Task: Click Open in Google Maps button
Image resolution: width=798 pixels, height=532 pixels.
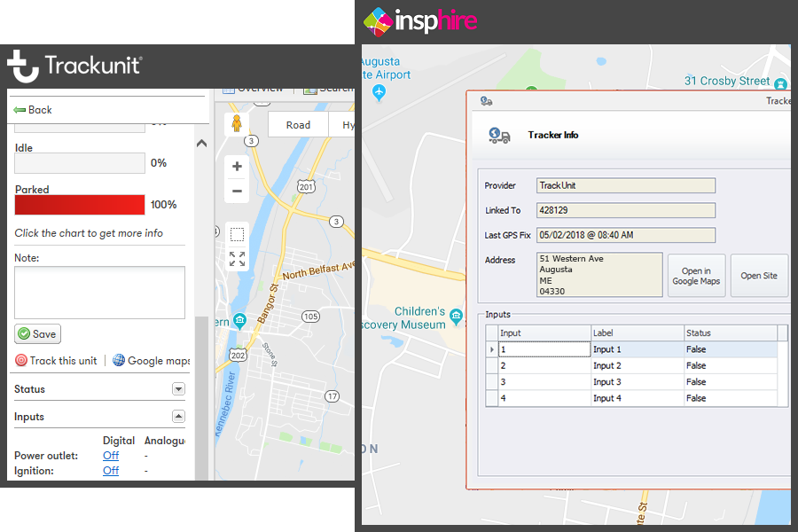Action: [696, 274]
